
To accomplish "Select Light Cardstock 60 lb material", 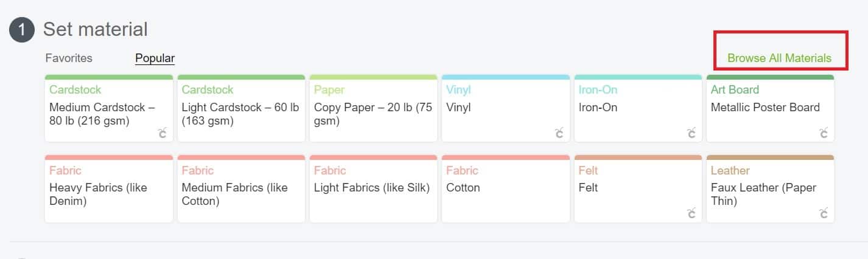I will 241,108.
